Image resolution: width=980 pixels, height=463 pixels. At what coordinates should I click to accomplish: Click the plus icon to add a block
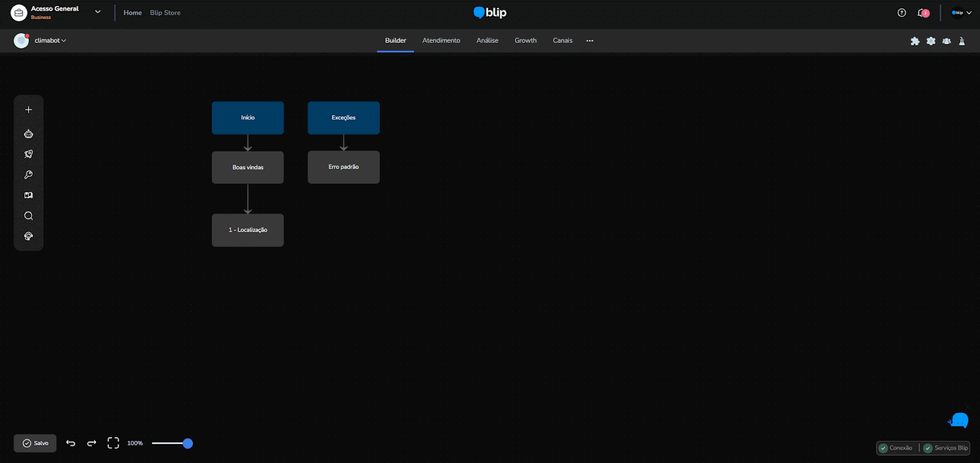(28, 110)
